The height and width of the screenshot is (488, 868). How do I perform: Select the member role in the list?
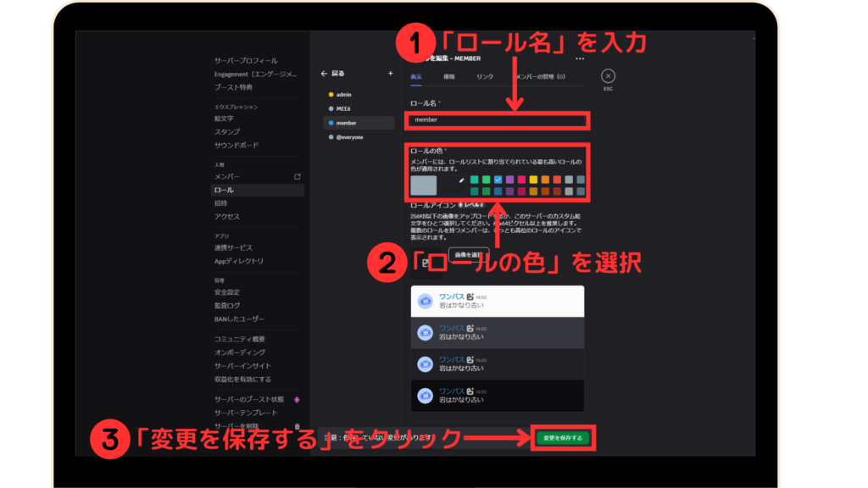coord(359,123)
